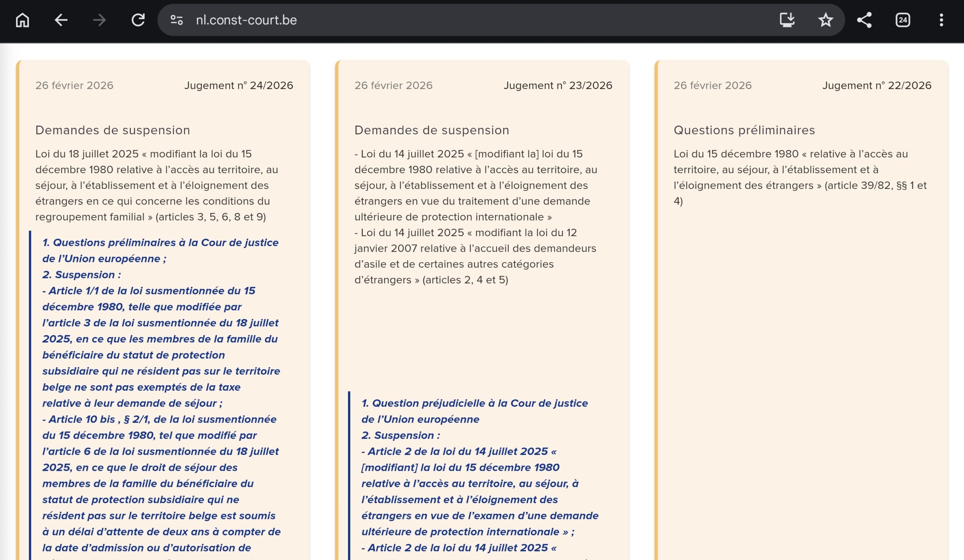This screenshot has height=560, width=964.
Task: Install app via download icon
Action: [x=787, y=20]
